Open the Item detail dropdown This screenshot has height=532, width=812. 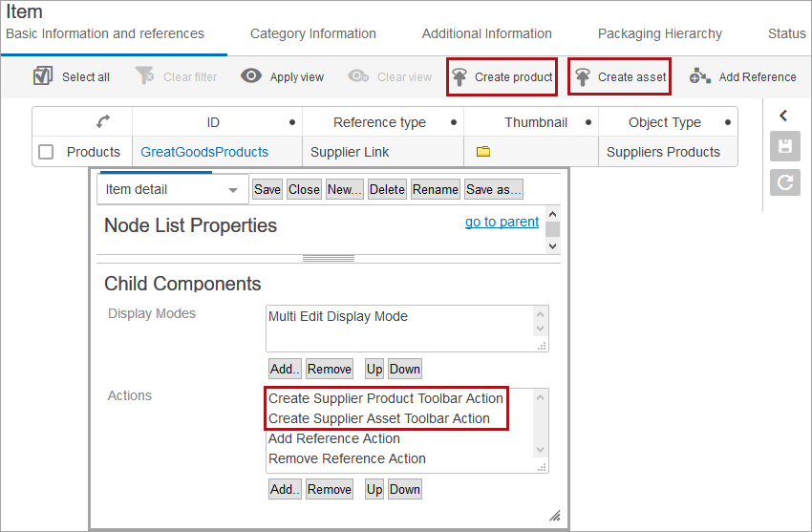172,189
